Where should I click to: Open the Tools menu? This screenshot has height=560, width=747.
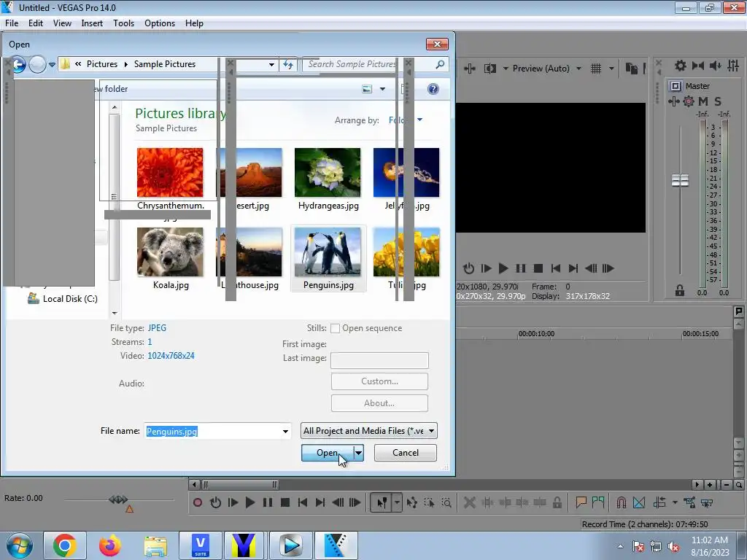point(123,23)
